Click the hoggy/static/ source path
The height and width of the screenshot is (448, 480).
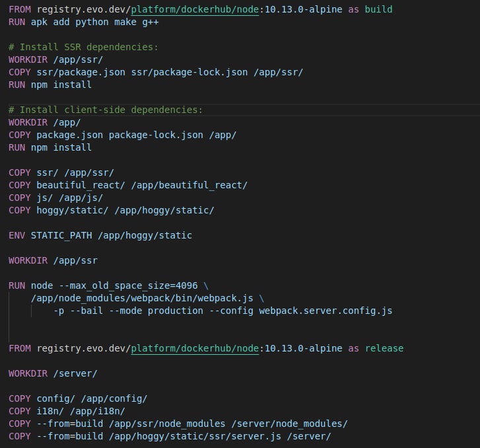[x=72, y=211]
